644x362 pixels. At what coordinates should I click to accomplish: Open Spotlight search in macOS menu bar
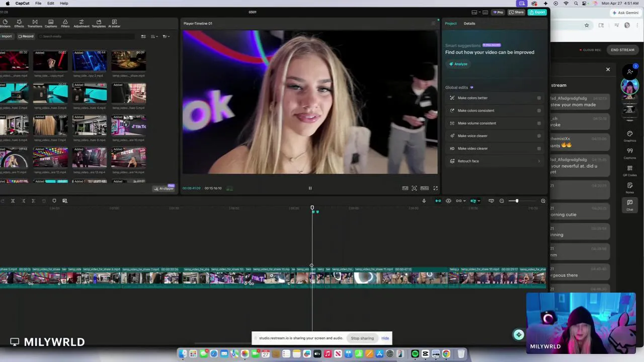[x=577, y=3]
